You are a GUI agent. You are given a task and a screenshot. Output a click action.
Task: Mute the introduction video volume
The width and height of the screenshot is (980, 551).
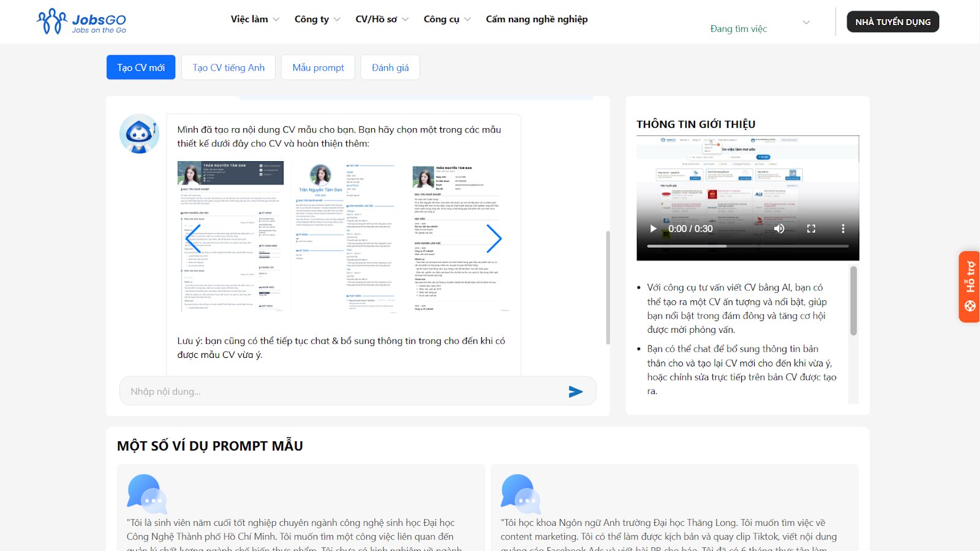click(x=779, y=229)
